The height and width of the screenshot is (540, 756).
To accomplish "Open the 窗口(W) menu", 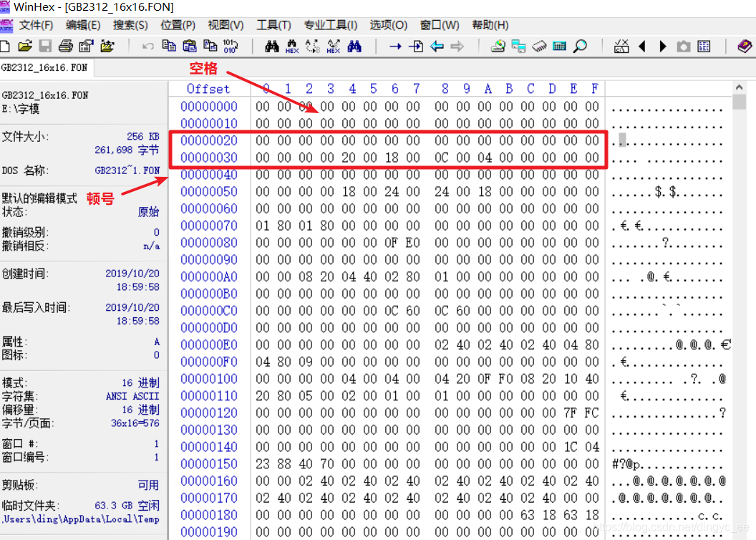I will tap(440, 25).
